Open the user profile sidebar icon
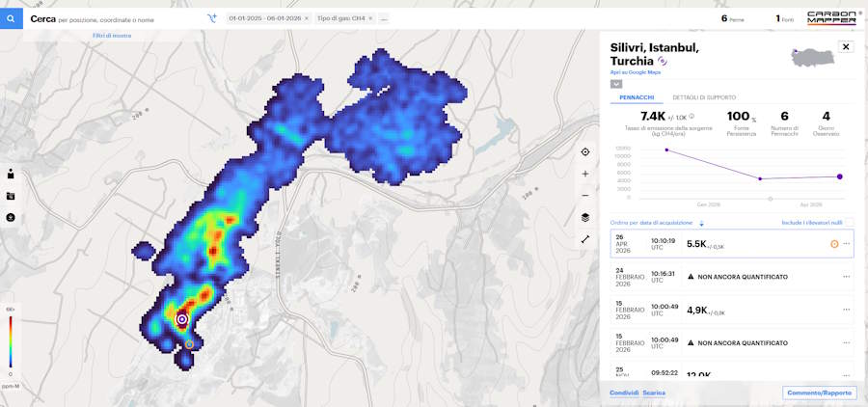This screenshot has width=868, height=407. point(11,174)
